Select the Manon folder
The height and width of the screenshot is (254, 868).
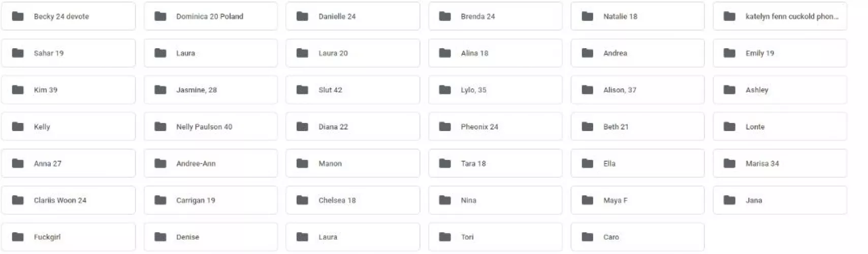pos(352,163)
